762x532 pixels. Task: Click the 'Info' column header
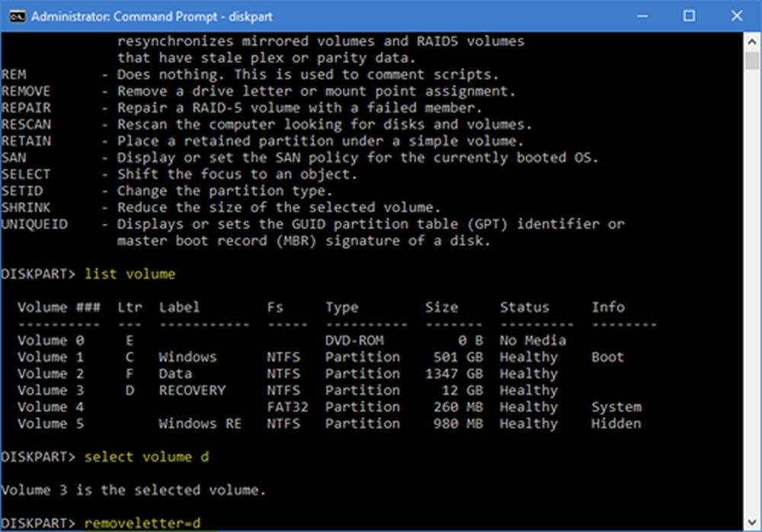coord(608,307)
